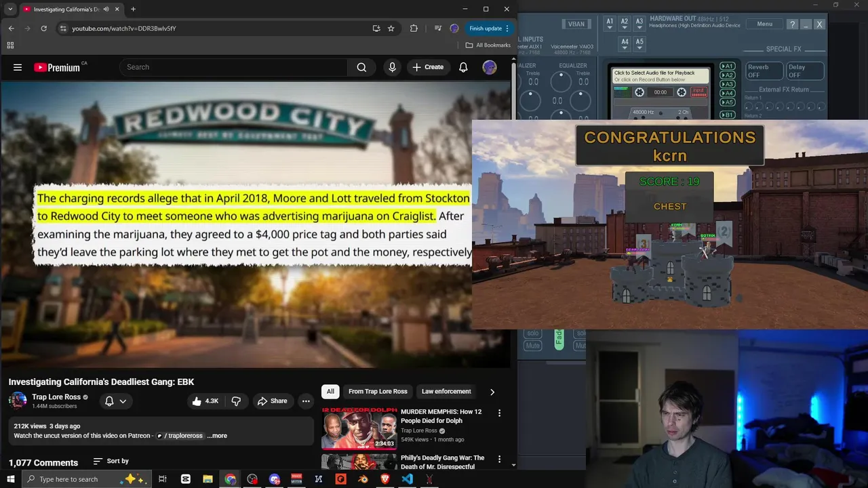Image resolution: width=868 pixels, height=488 pixels.
Task: Open Chrome apps grid in bookmarks bar
Action: 10,45
